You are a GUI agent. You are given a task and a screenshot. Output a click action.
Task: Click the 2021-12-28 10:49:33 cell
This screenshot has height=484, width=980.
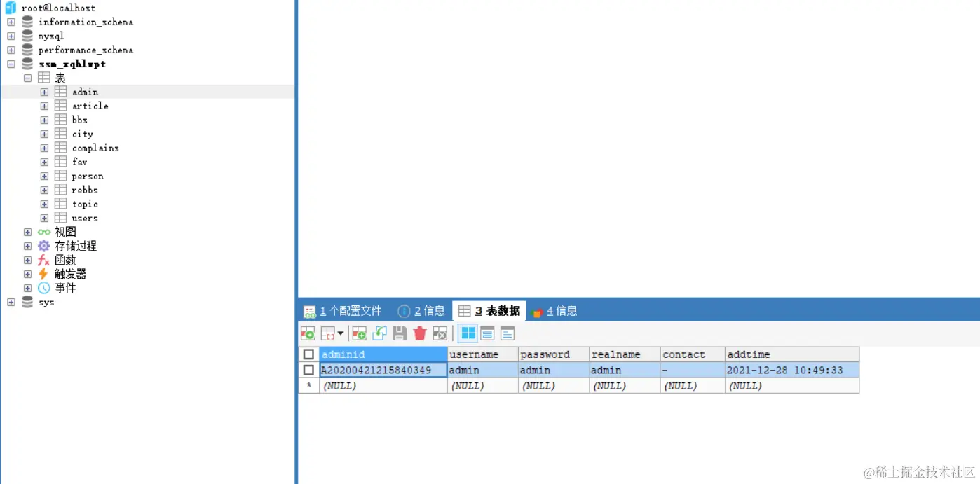coord(792,370)
